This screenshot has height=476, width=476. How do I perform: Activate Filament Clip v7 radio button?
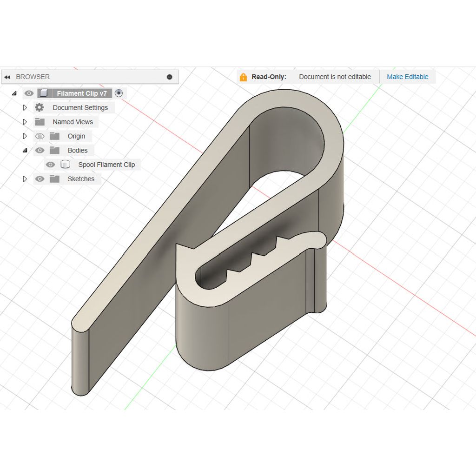click(119, 93)
